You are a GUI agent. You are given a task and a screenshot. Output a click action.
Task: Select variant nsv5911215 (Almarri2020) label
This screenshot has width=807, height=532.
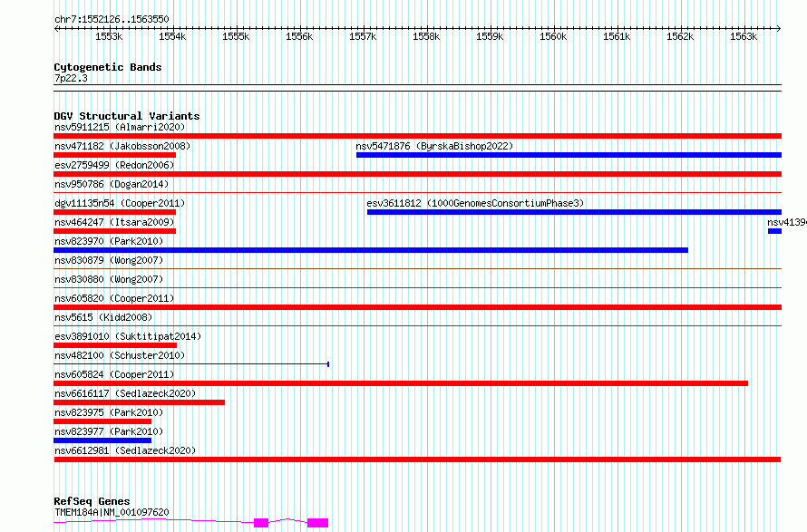pos(120,127)
